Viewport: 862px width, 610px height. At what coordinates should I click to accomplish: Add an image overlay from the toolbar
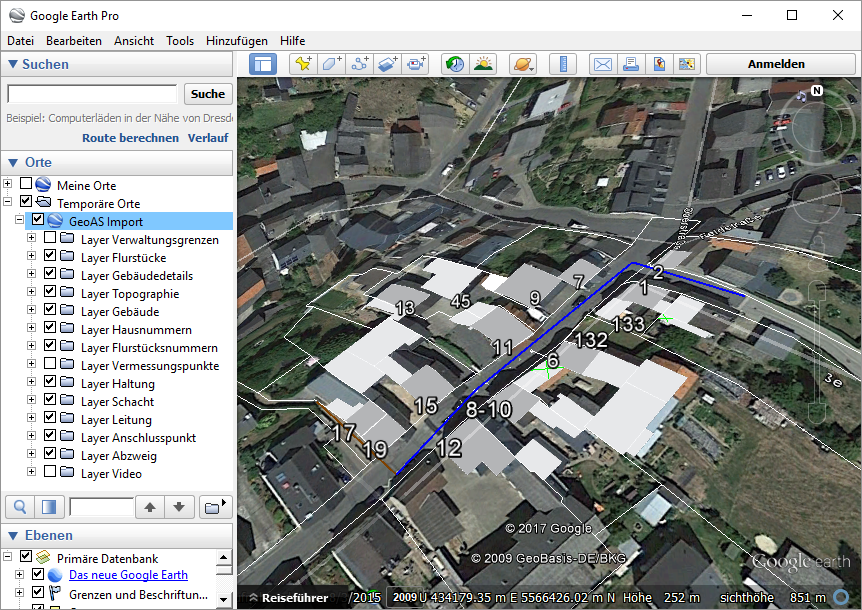[388, 64]
